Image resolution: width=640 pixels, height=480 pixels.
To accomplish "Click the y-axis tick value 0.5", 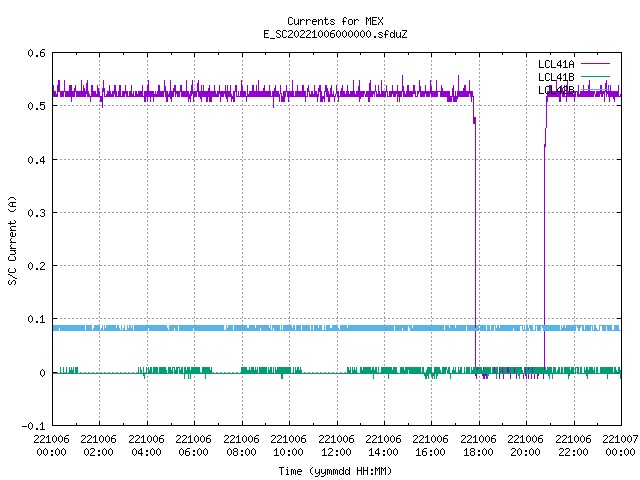I will [x=36, y=106].
